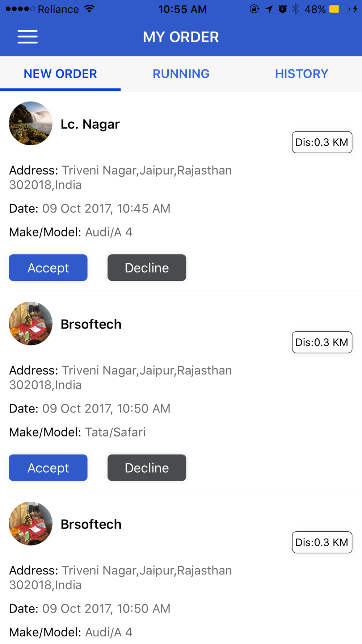Image resolution: width=362 pixels, height=644 pixels.
Task: Tap the Wi-Fi status icon
Action: [x=89, y=9]
